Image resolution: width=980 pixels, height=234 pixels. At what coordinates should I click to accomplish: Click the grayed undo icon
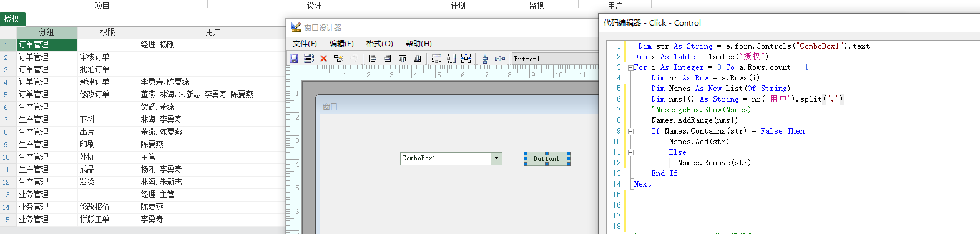353,59
